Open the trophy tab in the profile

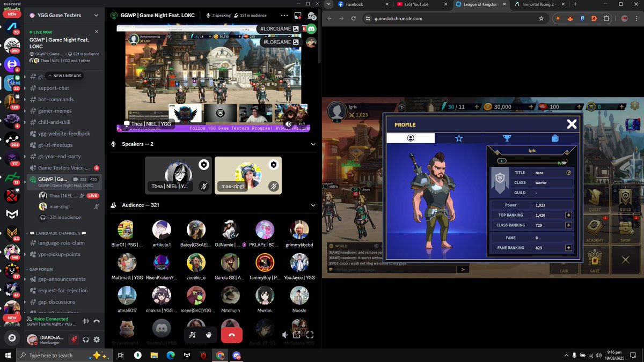[507, 138]
